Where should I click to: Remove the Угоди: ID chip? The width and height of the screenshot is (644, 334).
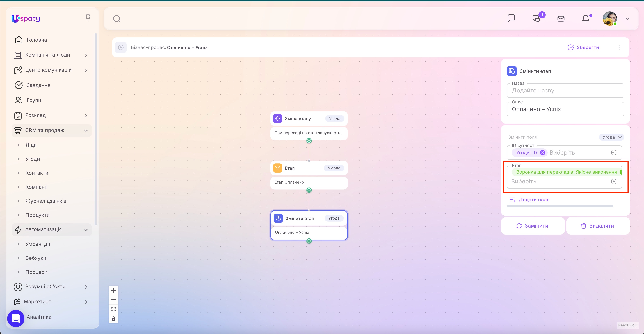[542, 153]
